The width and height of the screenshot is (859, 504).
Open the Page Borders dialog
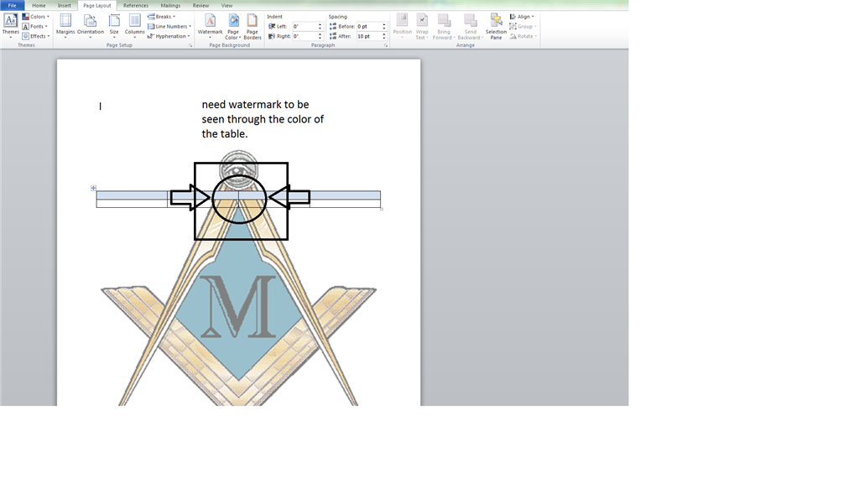click(x=252, y=26)
